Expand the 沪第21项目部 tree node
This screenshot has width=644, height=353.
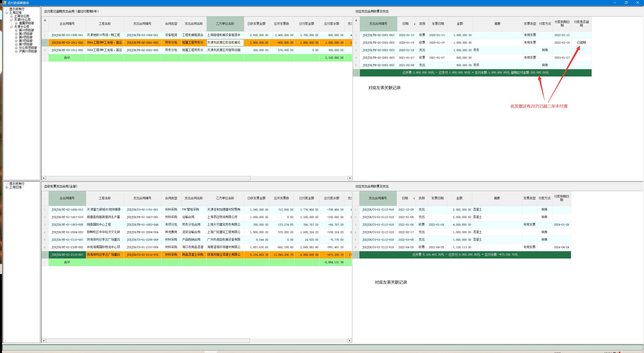16,51
